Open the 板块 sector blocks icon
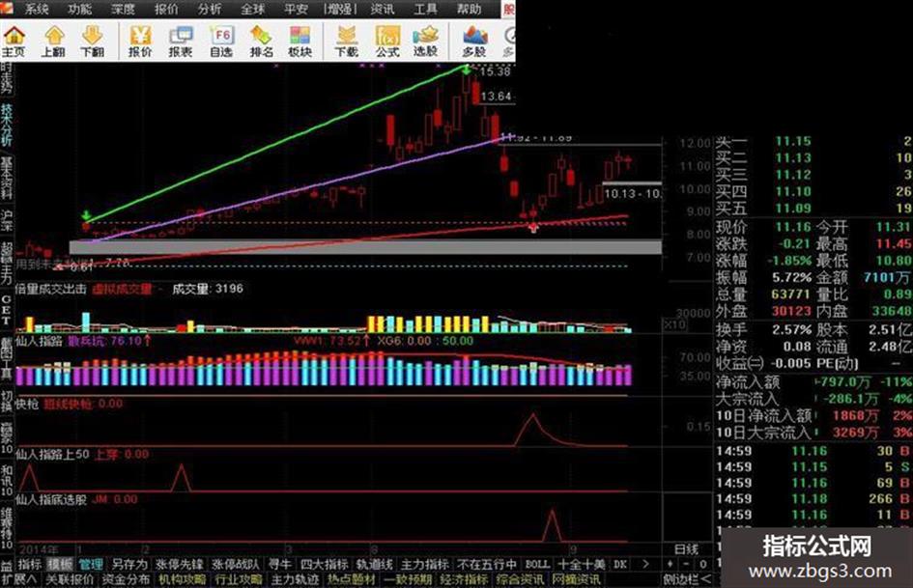The image size is (913, 588). [x=300, y=42]
